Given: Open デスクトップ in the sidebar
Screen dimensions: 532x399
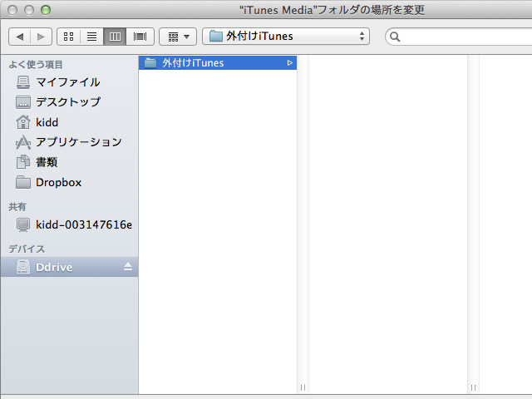Looking at the screenshot, I should click(x=69, y=102).
